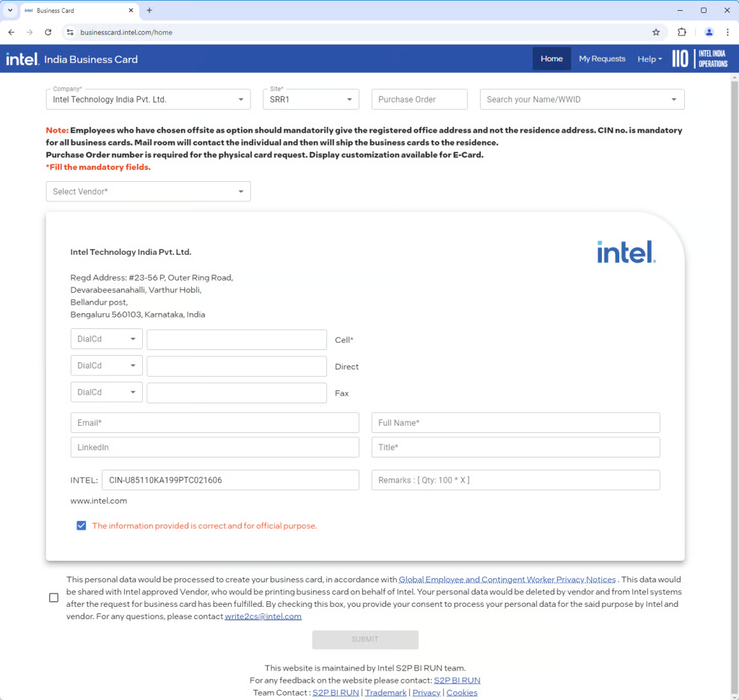Image resolution: width=739 pixels, height=700 pixels.
Task: Check the personal data consent checkbox
Action: (54, 598)
